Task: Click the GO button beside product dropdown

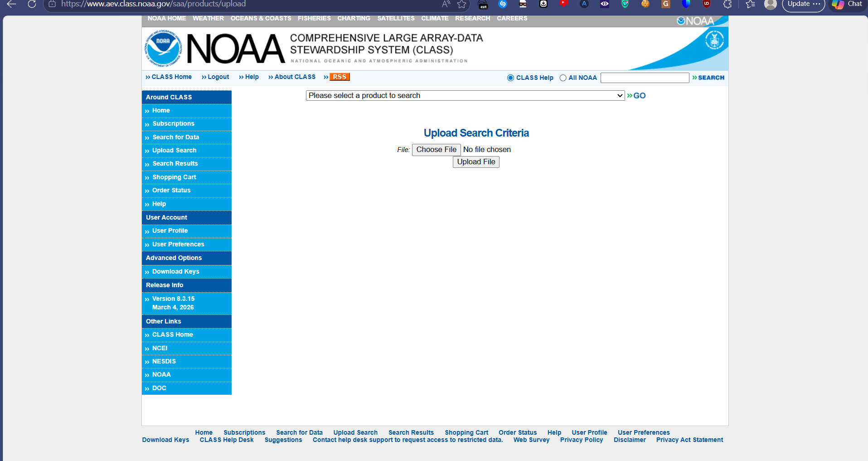Action: click(x=636, y=96)
